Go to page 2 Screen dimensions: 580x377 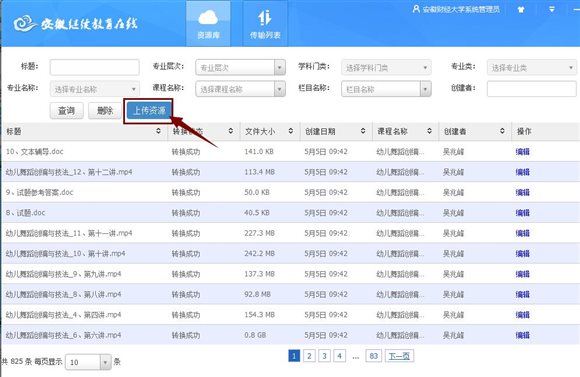click(x=309, y=356)
